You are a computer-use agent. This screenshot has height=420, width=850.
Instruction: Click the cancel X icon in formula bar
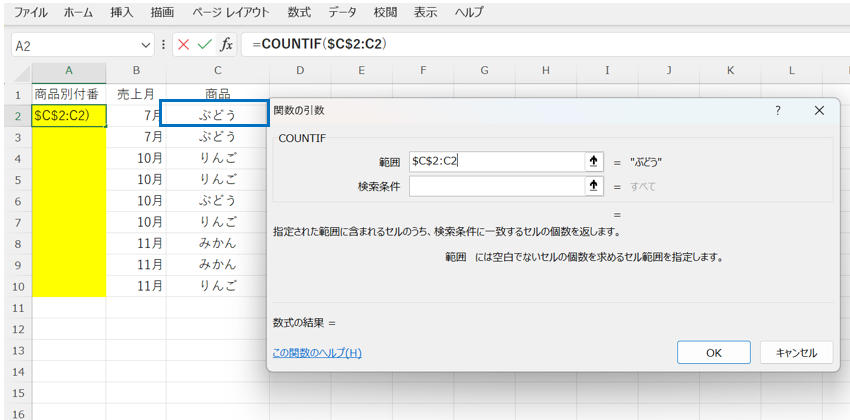184,45
